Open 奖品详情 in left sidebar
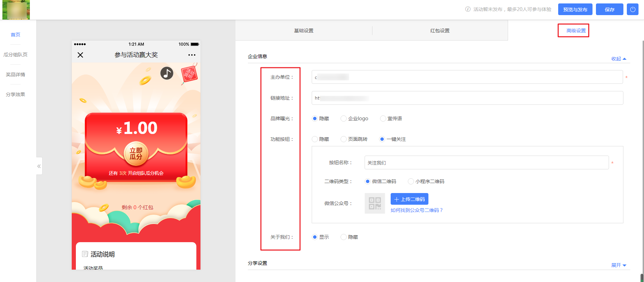Viewport: 644px width, 282px height. (15, 75)
